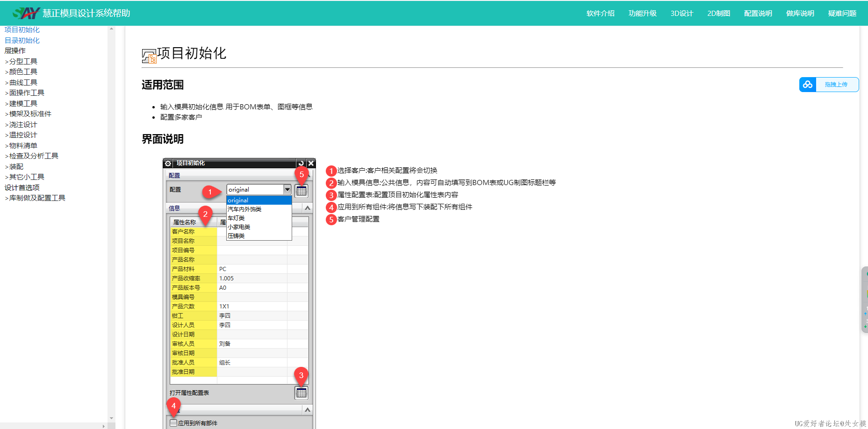868x429 pixels.
Task: Open 配置说明 menu
Action: coord(758,13)
